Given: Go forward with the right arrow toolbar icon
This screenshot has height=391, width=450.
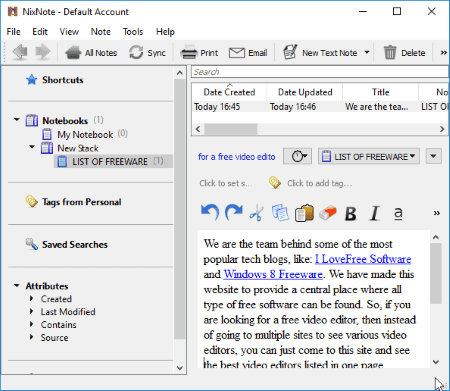Looking at the screenshot, I should (43, 52).
